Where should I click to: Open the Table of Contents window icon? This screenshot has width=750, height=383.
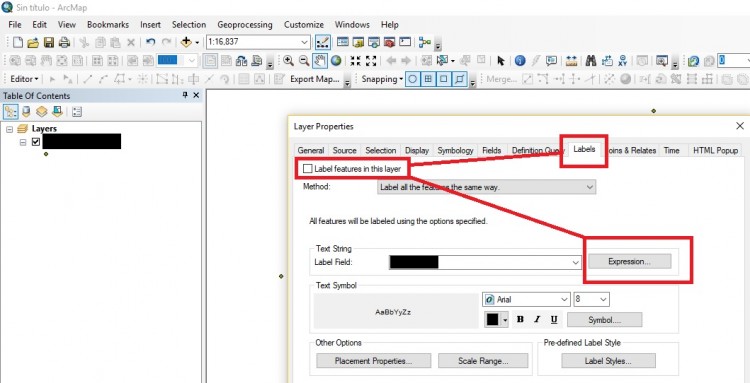tap(342, 42)
